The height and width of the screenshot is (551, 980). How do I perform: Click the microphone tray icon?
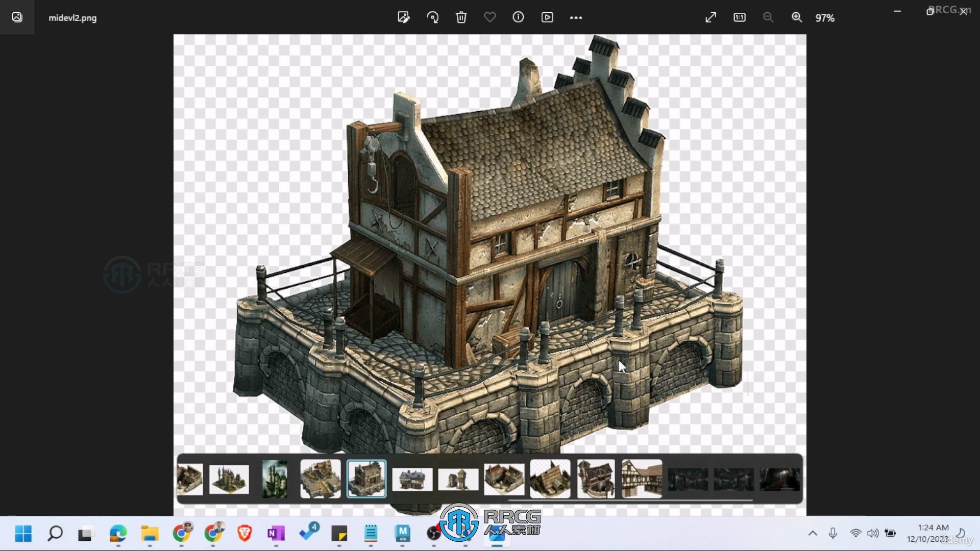833,534
